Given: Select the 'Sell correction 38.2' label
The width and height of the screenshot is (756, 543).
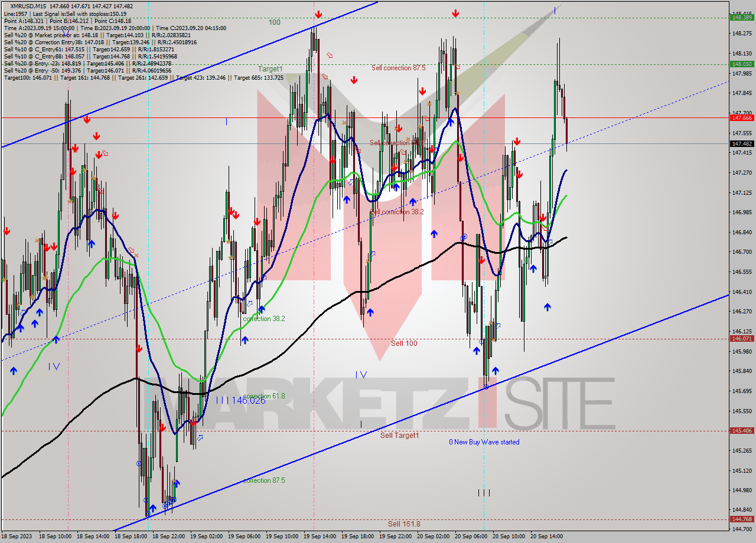Looking at the screenshot, I should 397,212.
